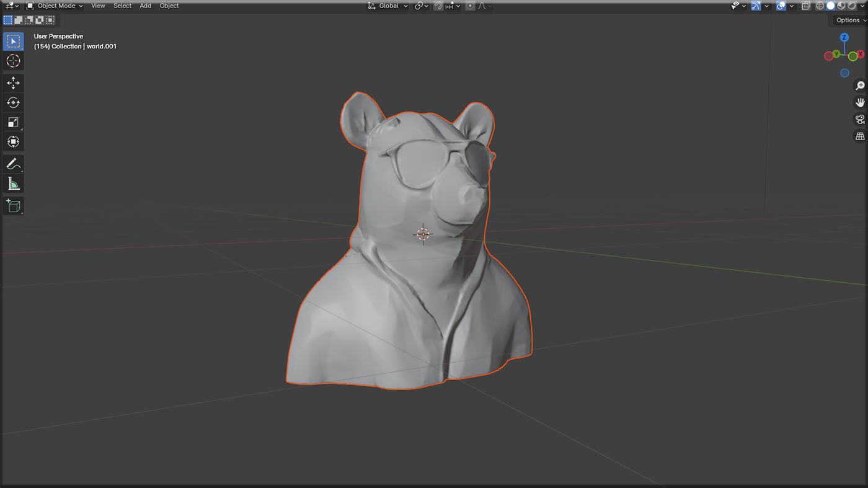This screenshot has height=488, width=868.
Task: Enable snapping with the magnet toggle
Action: tap(438, 6)
